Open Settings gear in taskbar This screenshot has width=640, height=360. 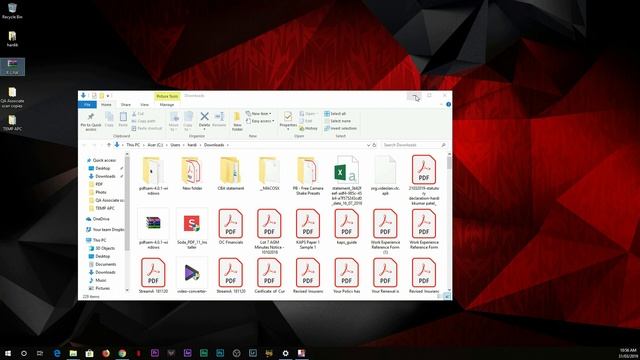click(x=285, y=353)
